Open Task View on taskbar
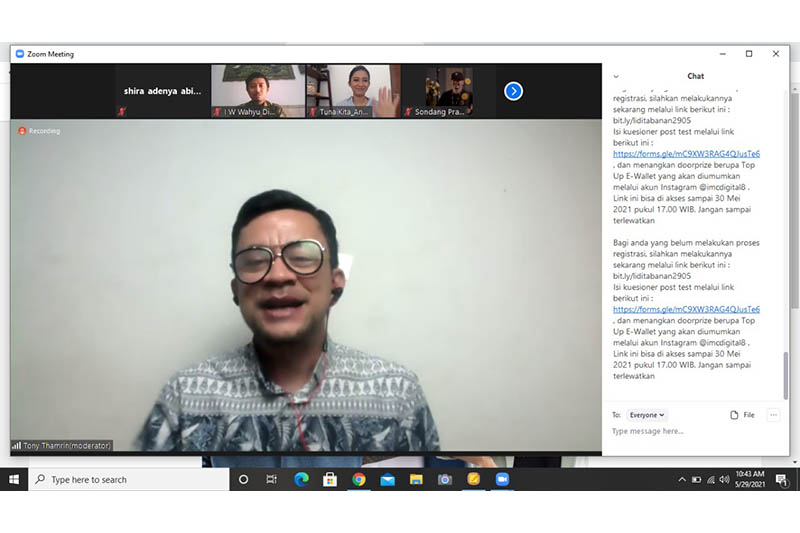 (272, 479)
